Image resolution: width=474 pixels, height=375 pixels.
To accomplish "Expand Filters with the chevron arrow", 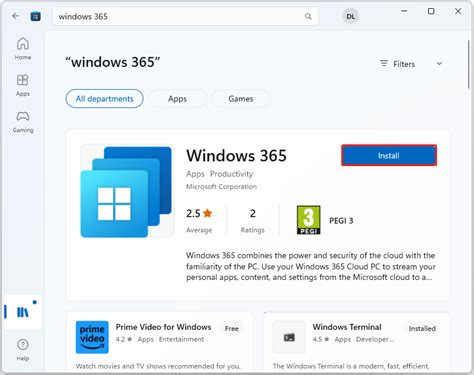I will (x=439, y=64).
